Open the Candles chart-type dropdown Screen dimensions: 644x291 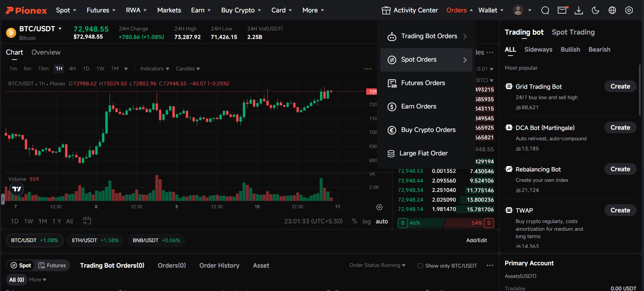tap(188, 69)
